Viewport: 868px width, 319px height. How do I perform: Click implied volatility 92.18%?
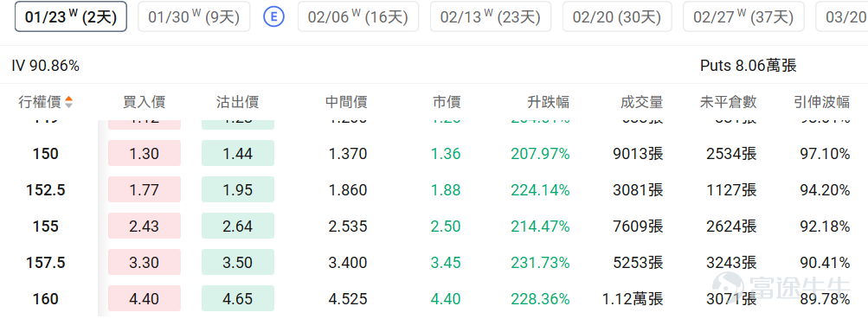[x=825, y=226]
